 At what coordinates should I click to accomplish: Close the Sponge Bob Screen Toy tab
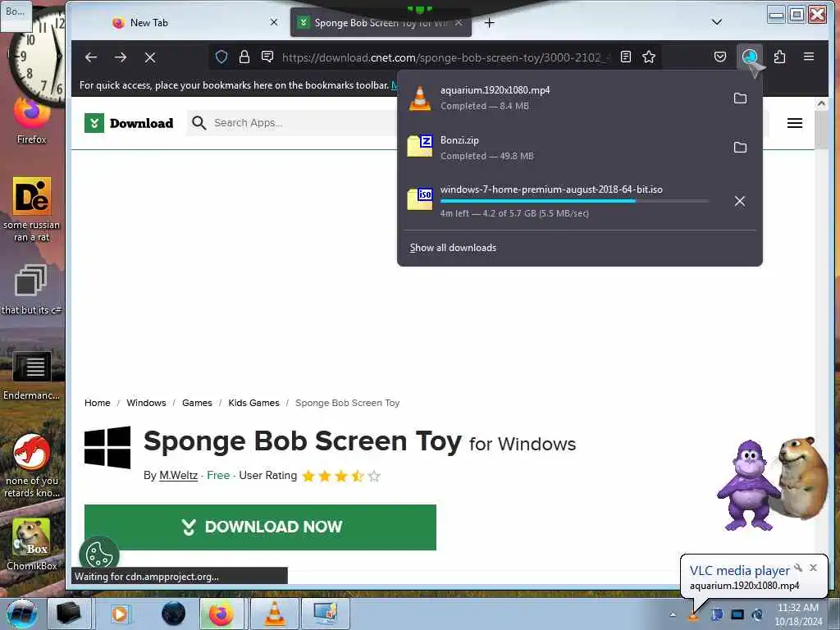coord(459,22)
